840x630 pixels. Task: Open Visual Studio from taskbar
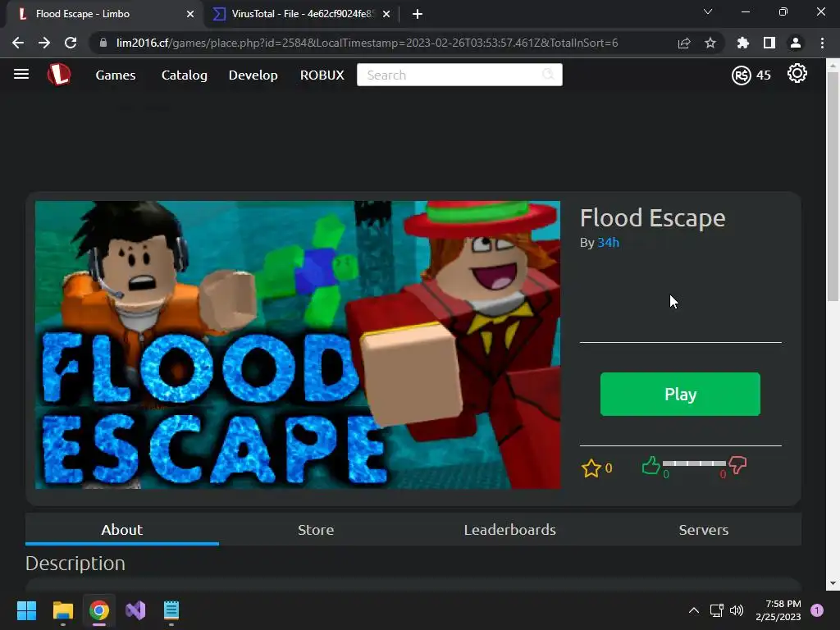coord(135,610)
